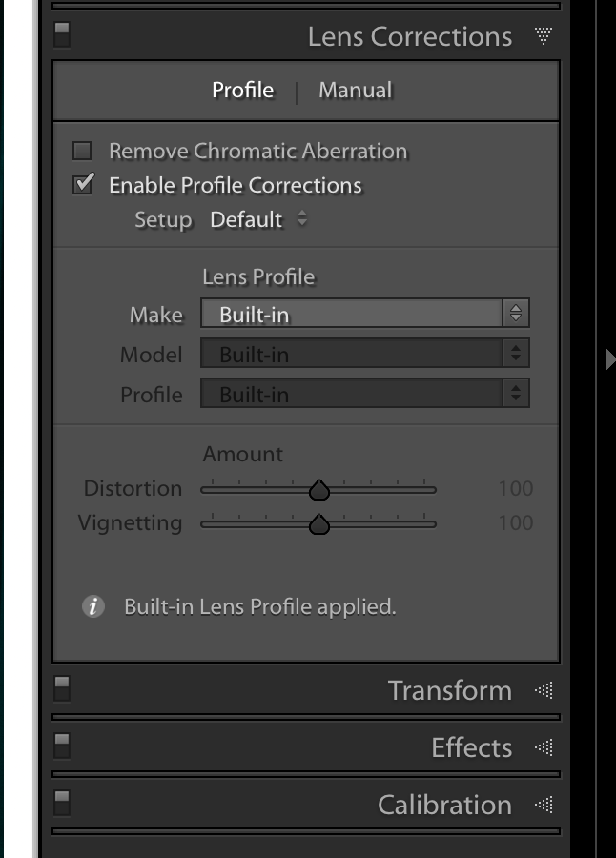Open the Setup Default dropdown
The width and height of the screenshot is (616, 858).
(x=258, y=219)
